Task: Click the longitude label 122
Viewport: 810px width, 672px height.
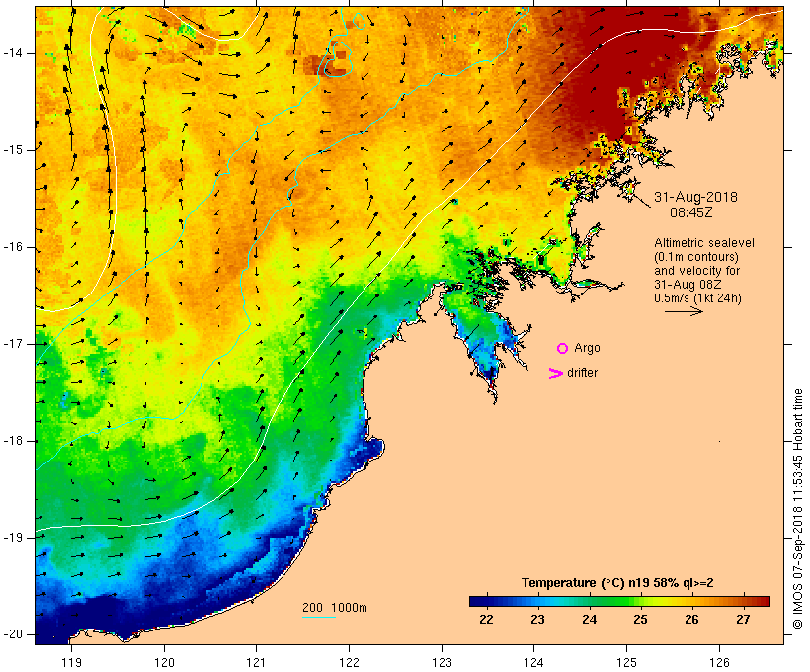Action: pyautogui.click(x=350, y=662)
